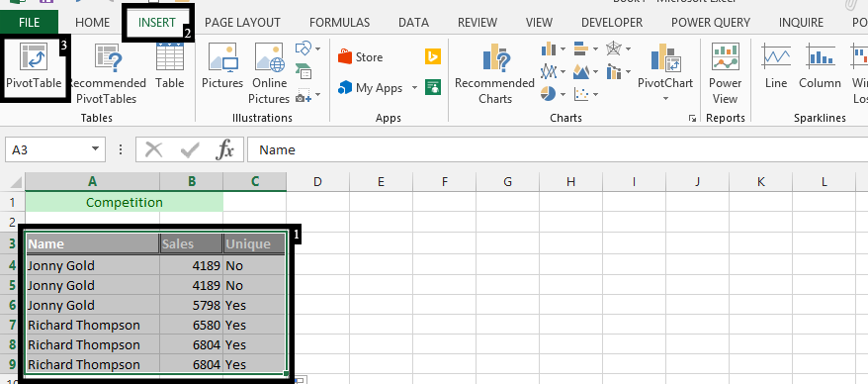Insert a combo chart

(614, 71)
